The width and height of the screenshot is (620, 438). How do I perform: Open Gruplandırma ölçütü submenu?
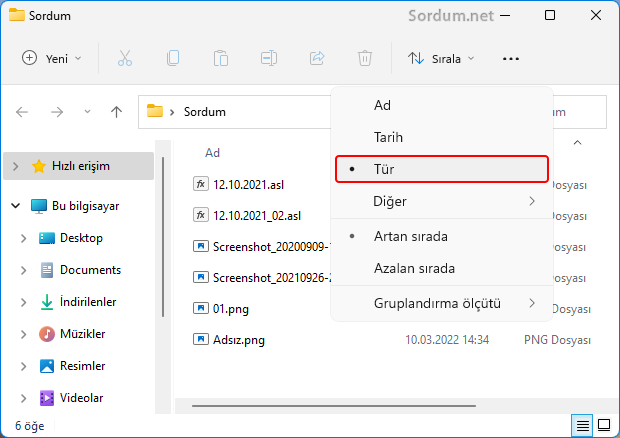tap(442, 304)
